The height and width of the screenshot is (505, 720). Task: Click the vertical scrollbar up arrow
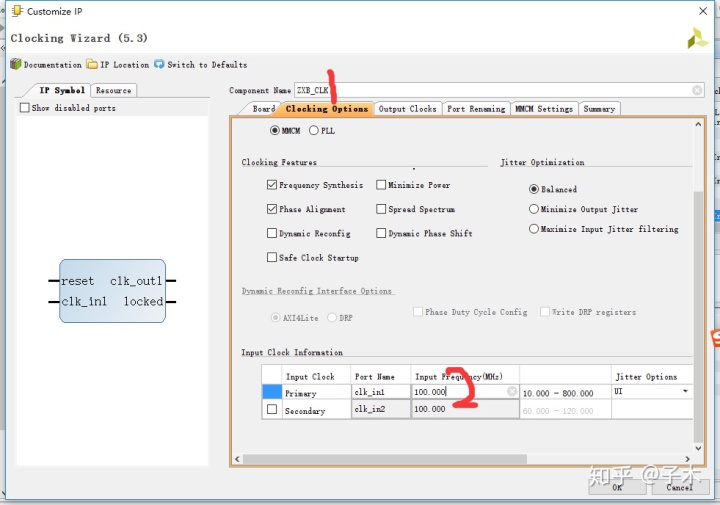(698, 124)
